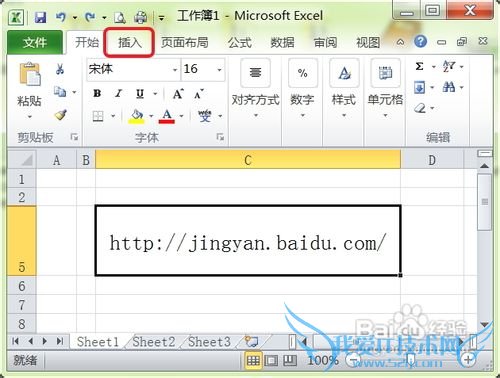Click the 粘贴 (Paste) button
500x378 pixels.
click(29, 90)
